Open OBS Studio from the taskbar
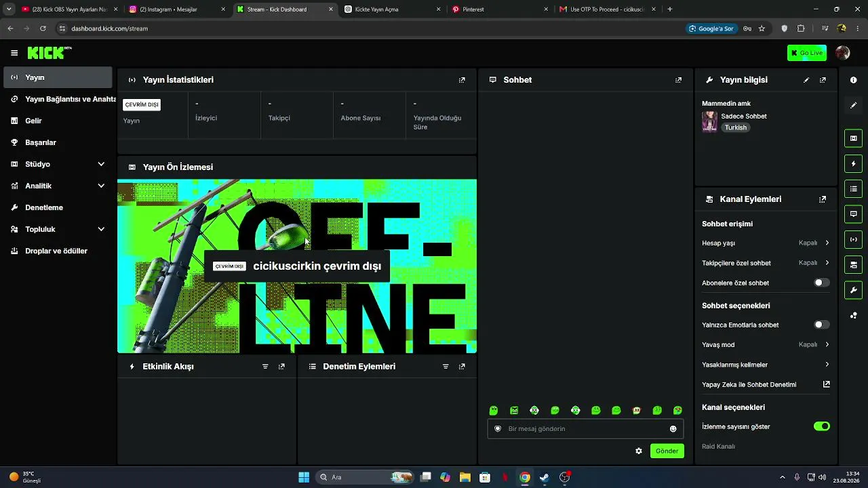 coord(565,477)
